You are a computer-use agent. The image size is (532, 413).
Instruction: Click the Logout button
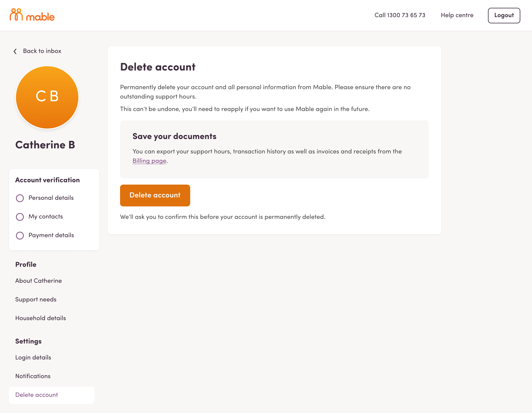504,15
